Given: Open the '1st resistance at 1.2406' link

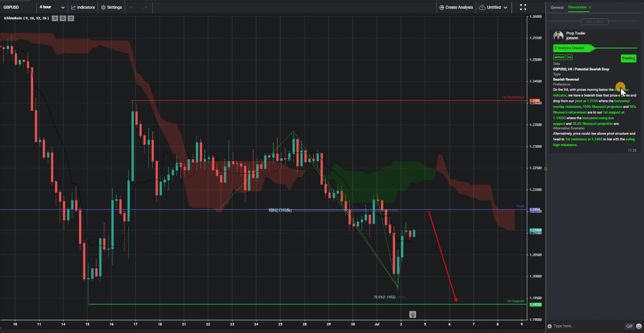Looking at the screenshot, I should tap(584, 139).
